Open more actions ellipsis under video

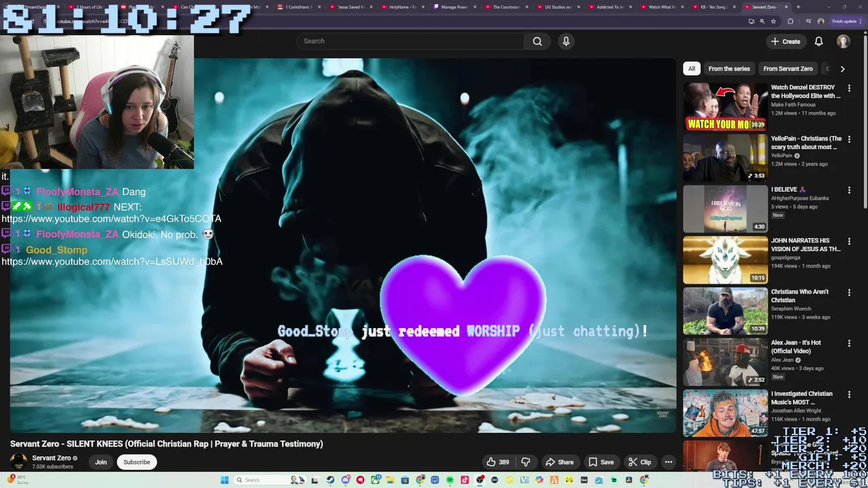(x=669, y=462)
